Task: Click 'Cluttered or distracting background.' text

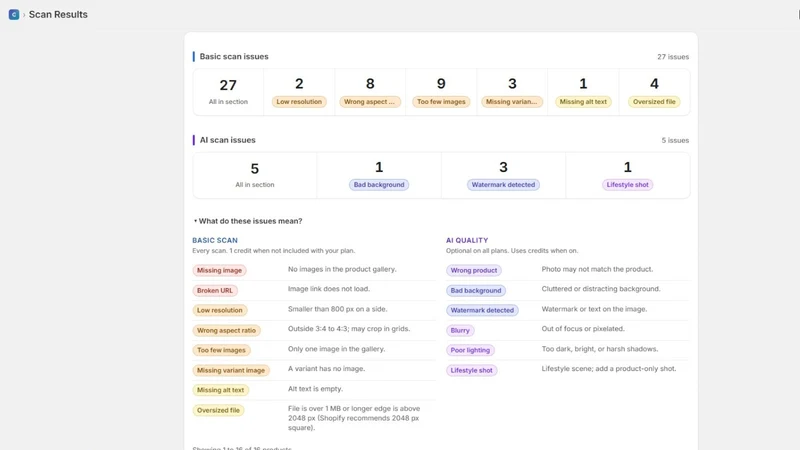Action: click(x=601, y=289)
